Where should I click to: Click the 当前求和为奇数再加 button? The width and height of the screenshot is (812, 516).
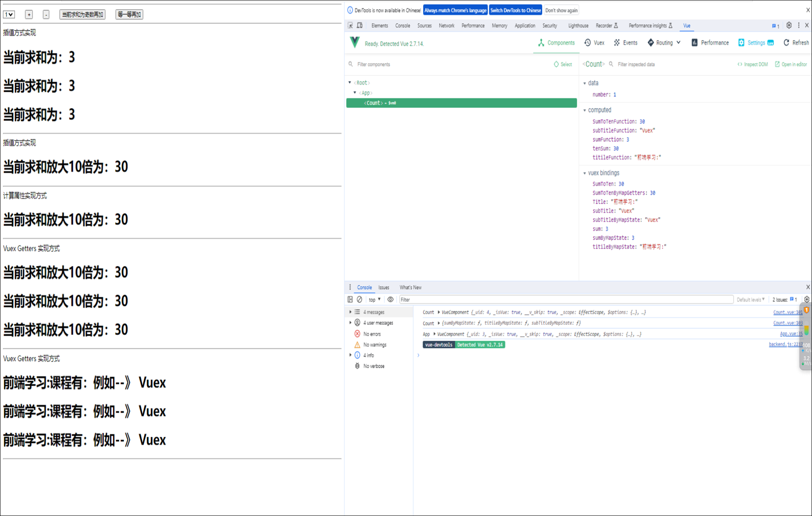tap(82, 14)
